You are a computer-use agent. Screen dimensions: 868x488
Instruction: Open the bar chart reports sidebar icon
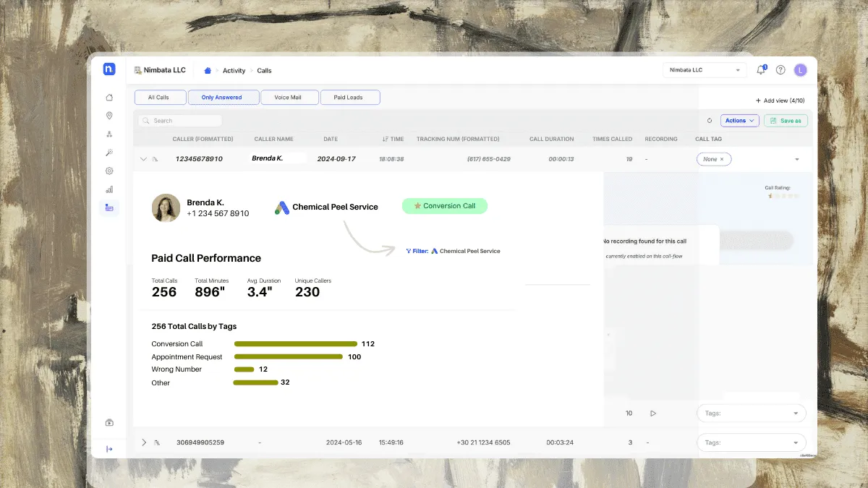point(109,189)
